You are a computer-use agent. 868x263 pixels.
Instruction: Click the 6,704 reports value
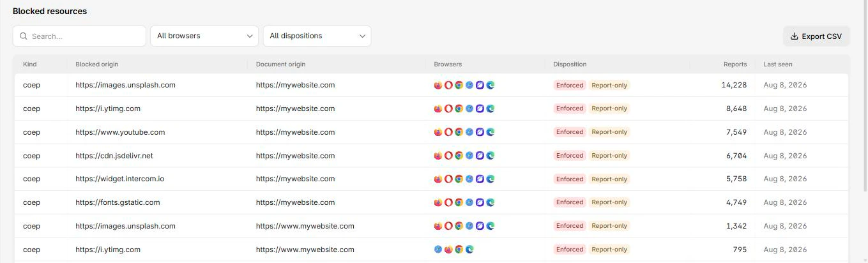pos(736,156)
